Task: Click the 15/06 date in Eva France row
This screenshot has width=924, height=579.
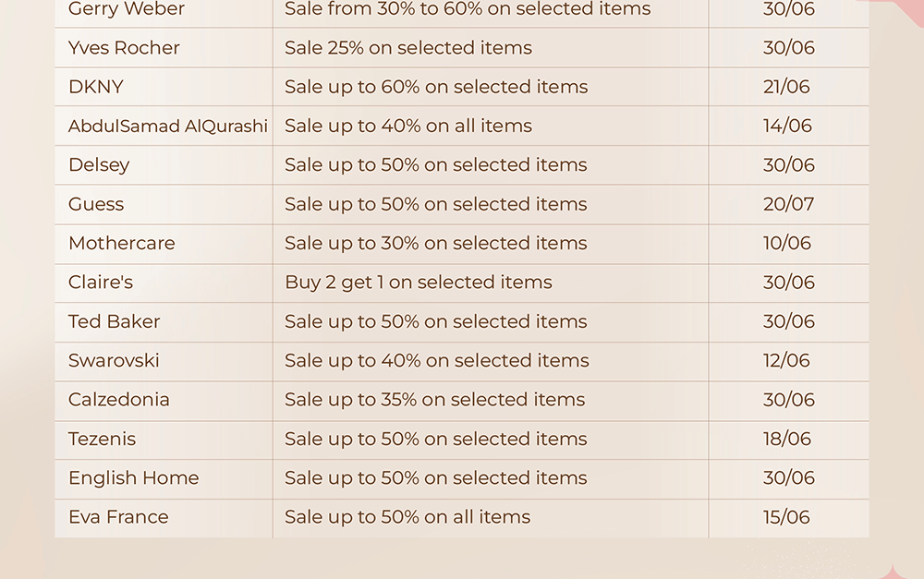Action: click(786, 516)
